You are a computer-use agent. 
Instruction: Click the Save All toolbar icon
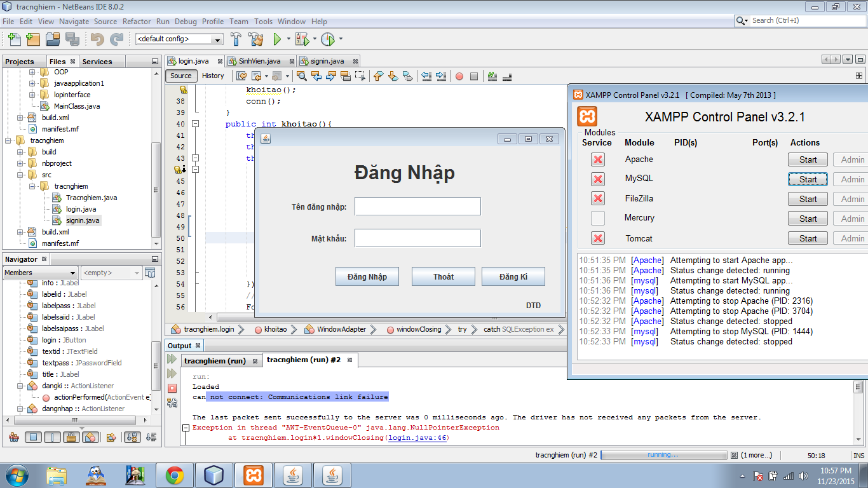pyautogui.click(x=72, y=39)
